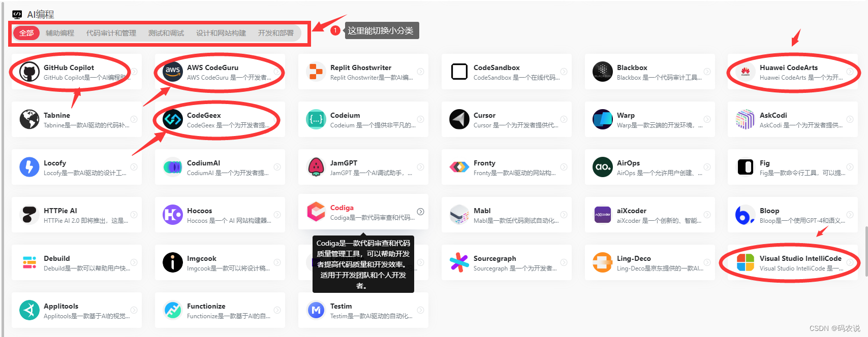This screenshot has height=337, width=868.
Task: Select the Functionize green-blue icon
Action: tap(173, 311)
